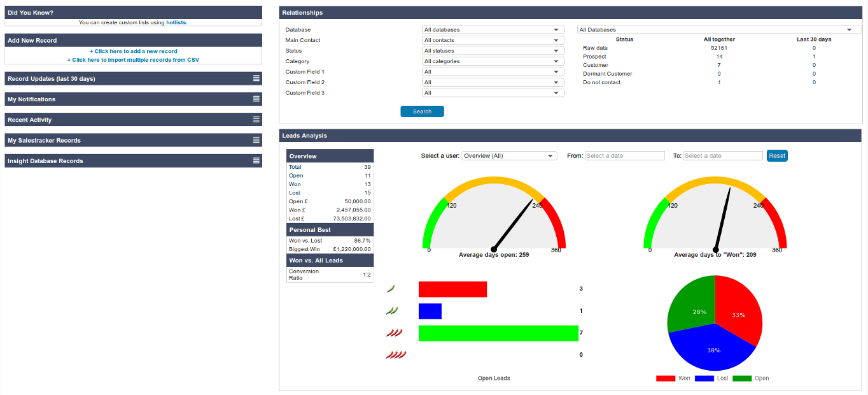Click hamburger icon on Record Updates panel
The height and width of the screenshot is (395, 868).
tap(256, 78)
